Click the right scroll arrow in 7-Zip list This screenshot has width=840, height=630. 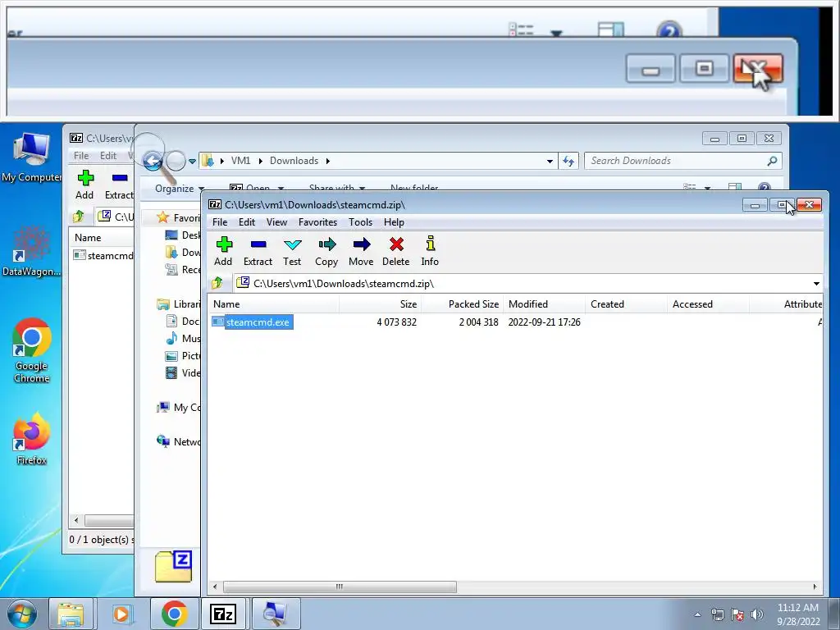point(815,587)
